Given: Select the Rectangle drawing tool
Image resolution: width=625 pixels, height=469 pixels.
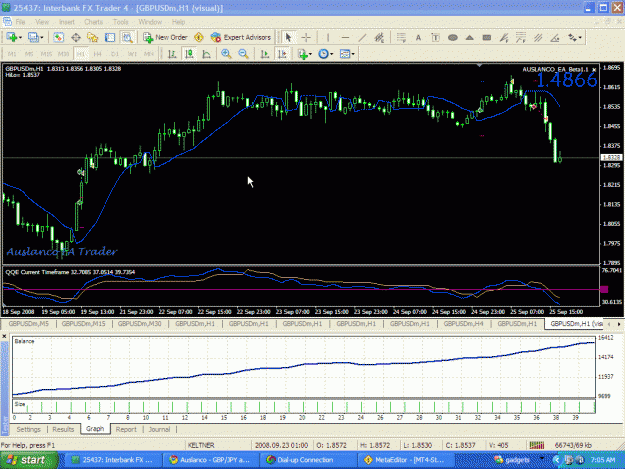Looking at the screenshot, I should click(487, 37).
